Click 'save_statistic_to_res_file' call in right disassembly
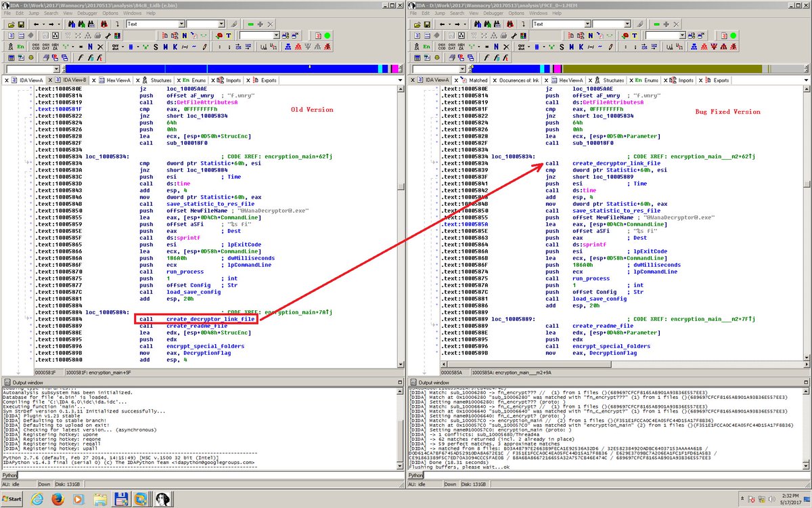 pyautogui.click(x=616, y=211)
